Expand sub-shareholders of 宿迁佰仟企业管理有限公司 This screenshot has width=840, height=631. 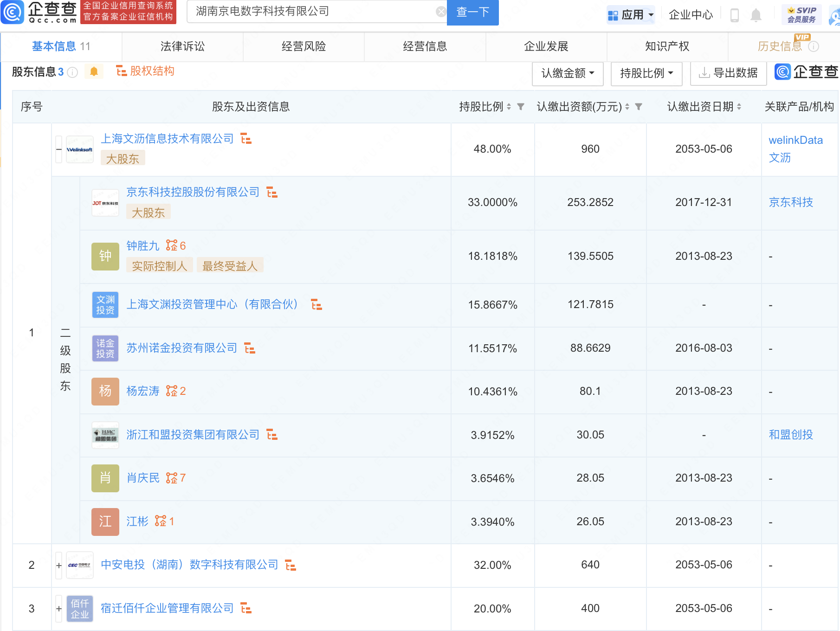(59, 608)
